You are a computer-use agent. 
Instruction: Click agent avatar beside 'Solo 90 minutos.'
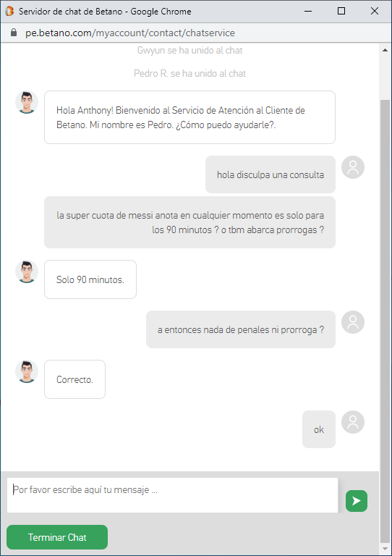27,271
